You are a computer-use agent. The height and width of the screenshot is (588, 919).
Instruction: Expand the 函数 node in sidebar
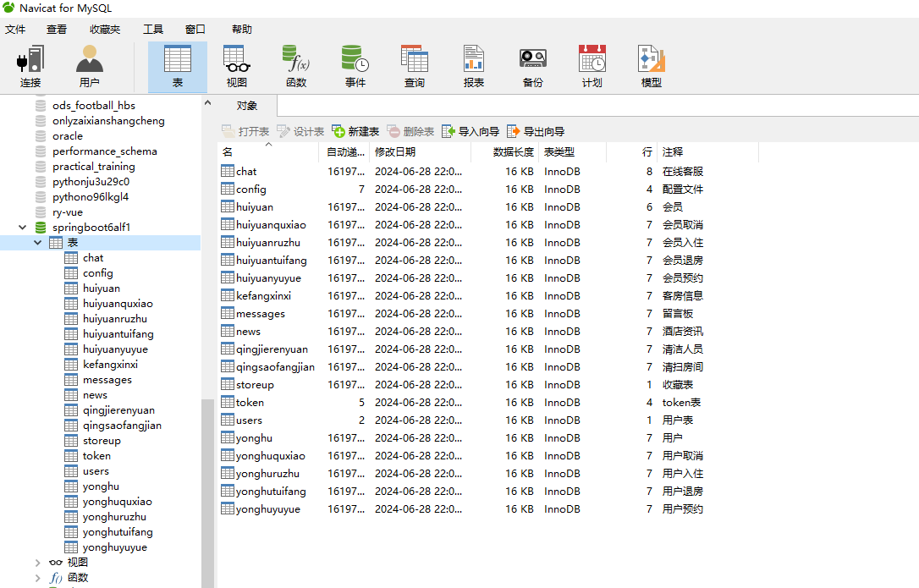click(36, 577)
